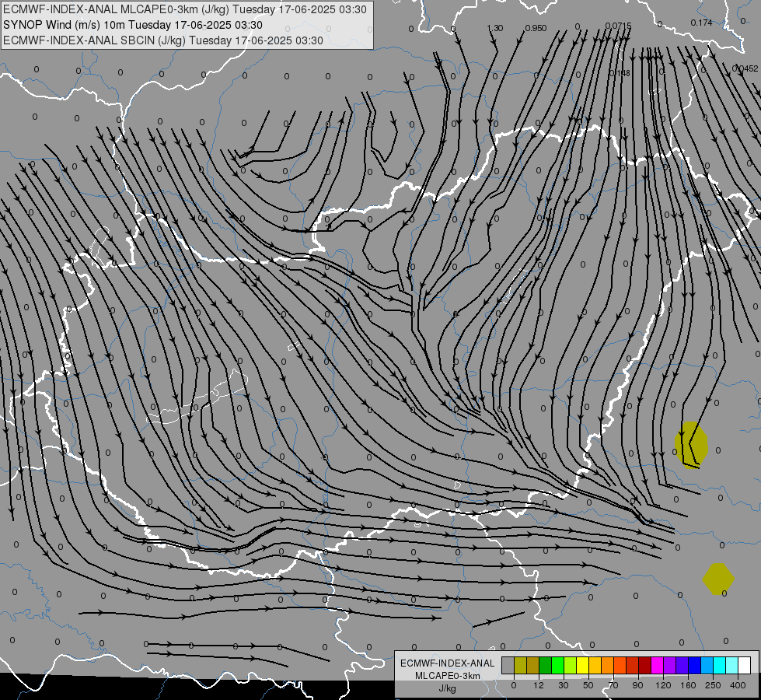Click the olive-yellow legend swatch above 0

(521, 665)
